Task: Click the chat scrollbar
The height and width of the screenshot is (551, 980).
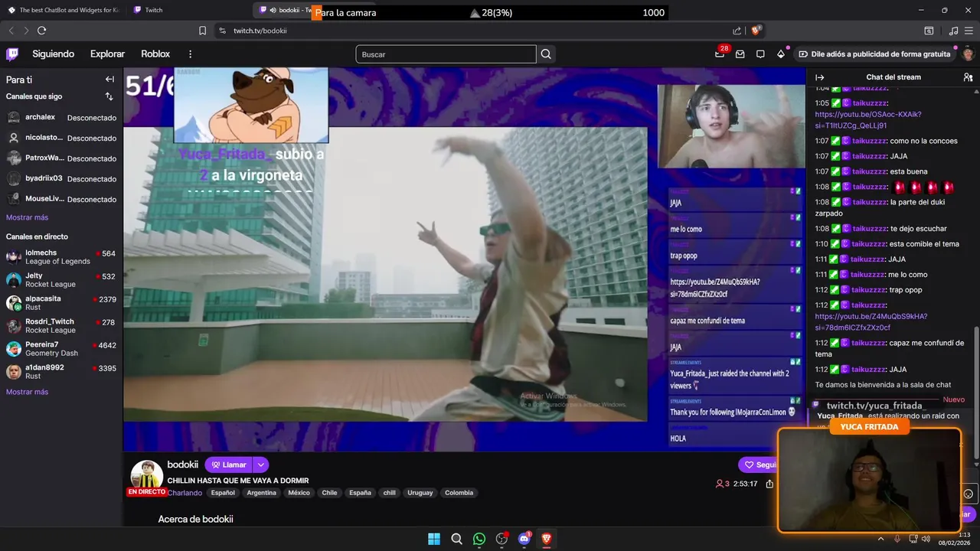Action: (x=975, y=392)
